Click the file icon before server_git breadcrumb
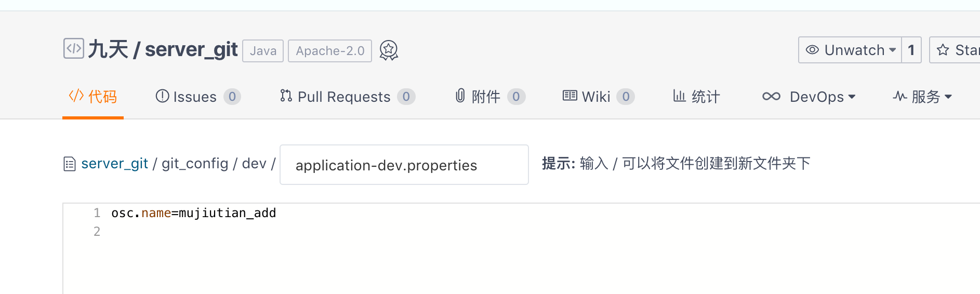Image resolution: width=980 pixels, height=294 pixels. tap(70, 164)
